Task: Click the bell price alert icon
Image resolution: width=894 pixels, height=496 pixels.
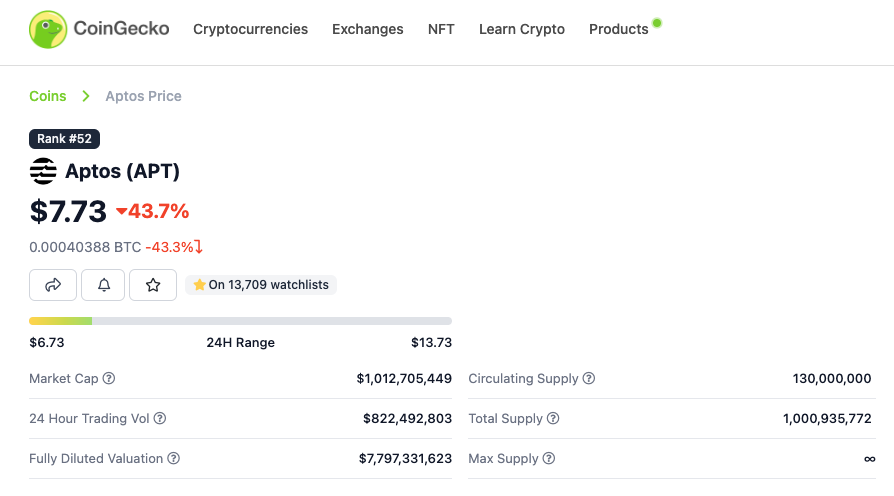Action: tap(103, 285)
